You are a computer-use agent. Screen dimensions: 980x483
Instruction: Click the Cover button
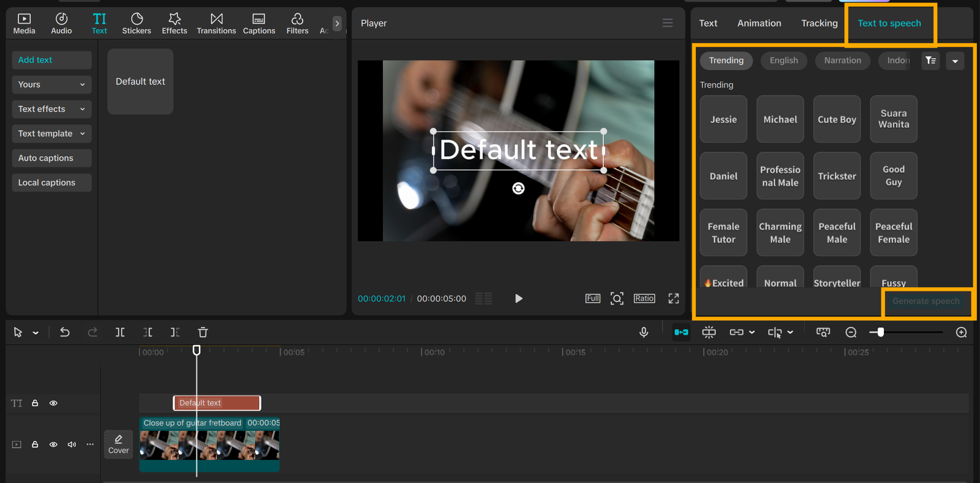click(118, 444)
